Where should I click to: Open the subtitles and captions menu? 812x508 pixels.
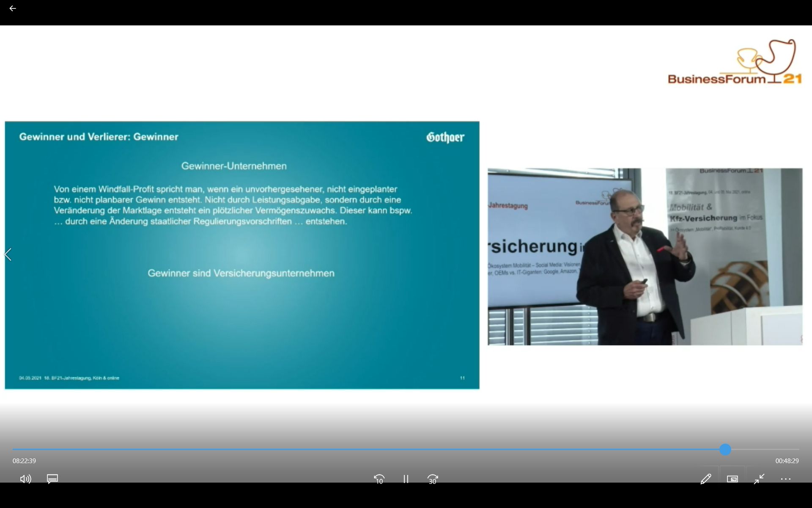coord(52,479)
